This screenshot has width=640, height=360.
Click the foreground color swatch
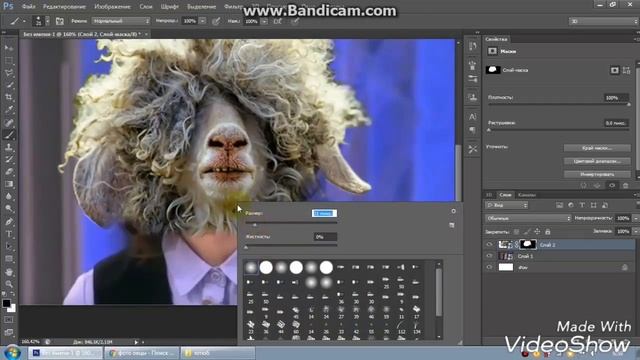(x=6, y=303)
